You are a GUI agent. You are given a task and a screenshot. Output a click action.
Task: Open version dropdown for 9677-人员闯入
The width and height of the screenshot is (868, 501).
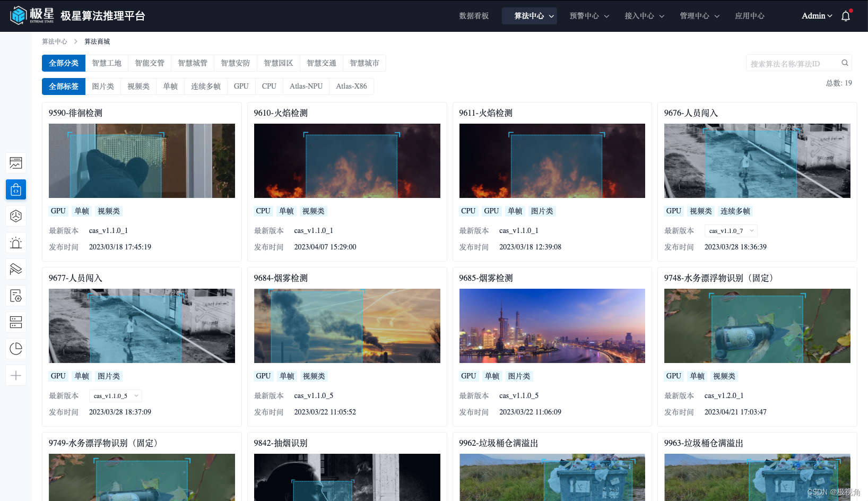pos(115,396)
